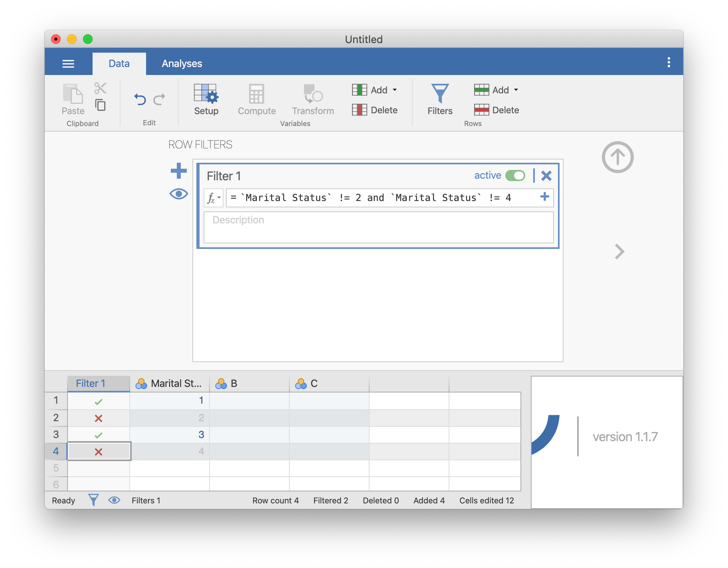Close the window with red button
The width and height of the screenshot is (728, 568).
coord(56,39)
